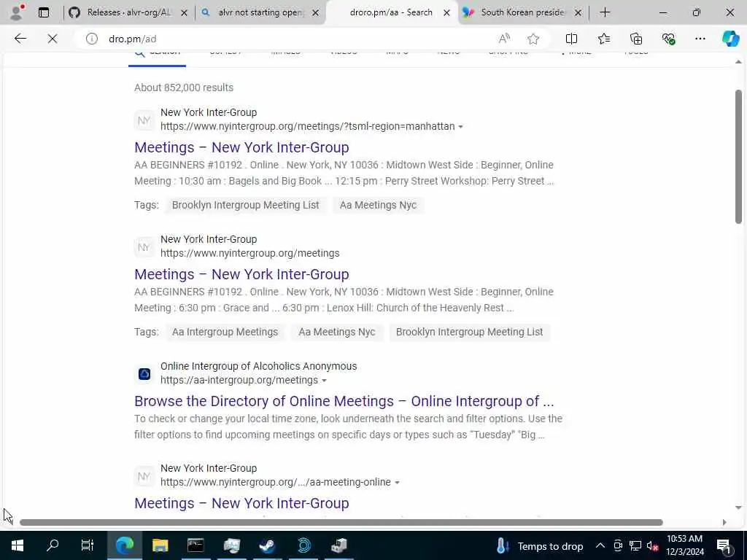
Task: Open the terminal app on taskbar
Action: 196,545
